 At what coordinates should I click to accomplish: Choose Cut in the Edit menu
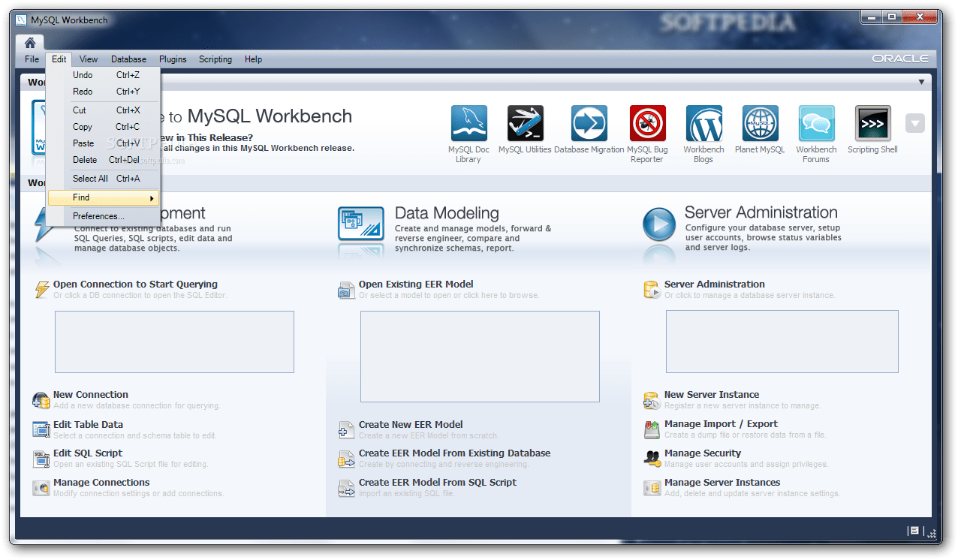pos(104,110)
